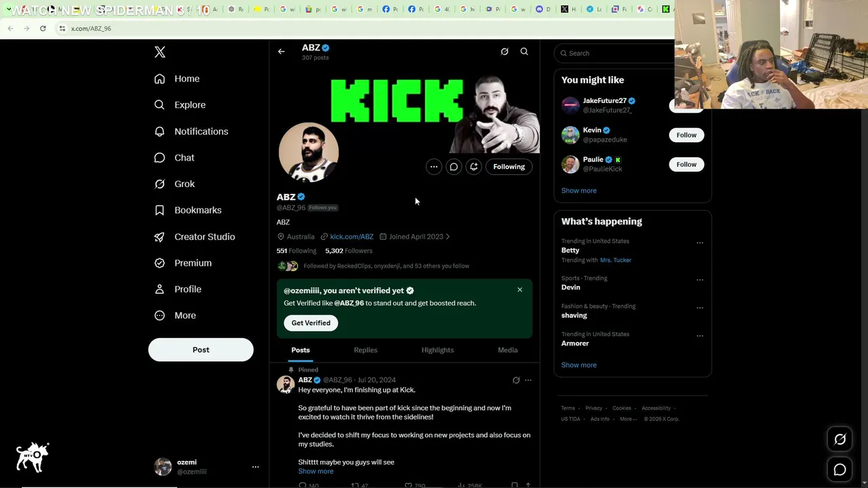Open the pinned post's three-dot menu
The width and height of the screenshot is (868, 488).
(x=528, y=380)
